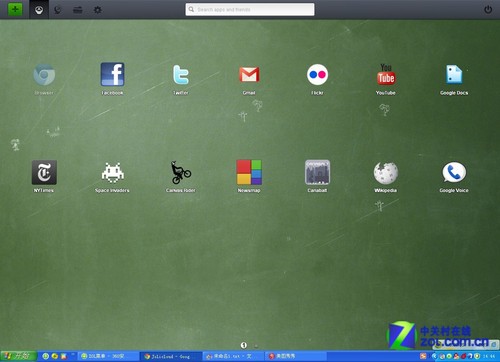Open the Newsmap app icon
Screen dimensions: 500x362
[x=249, y=172]
